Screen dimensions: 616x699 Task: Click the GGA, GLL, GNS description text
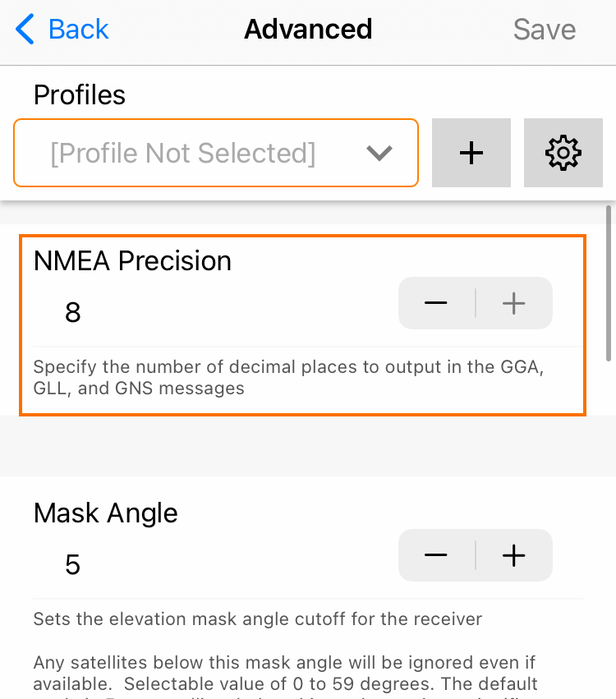287,377
